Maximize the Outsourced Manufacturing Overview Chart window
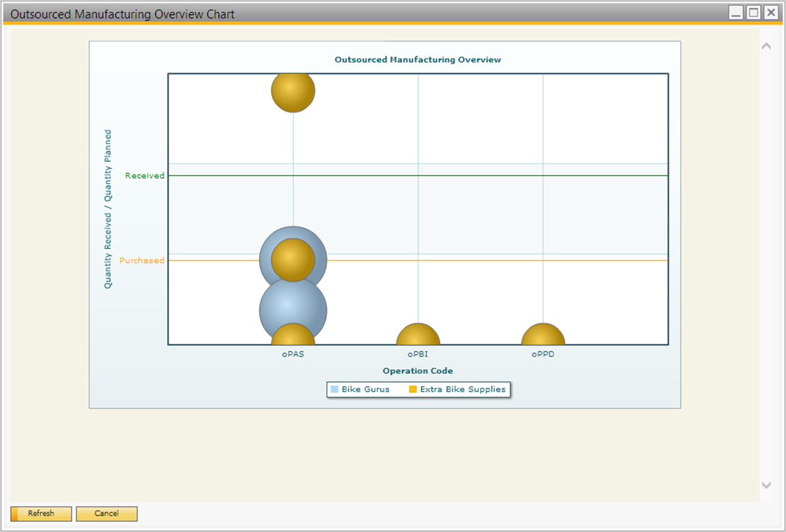Screen dimensions: 786x532 pyautogui.click(x=753, y=12)
